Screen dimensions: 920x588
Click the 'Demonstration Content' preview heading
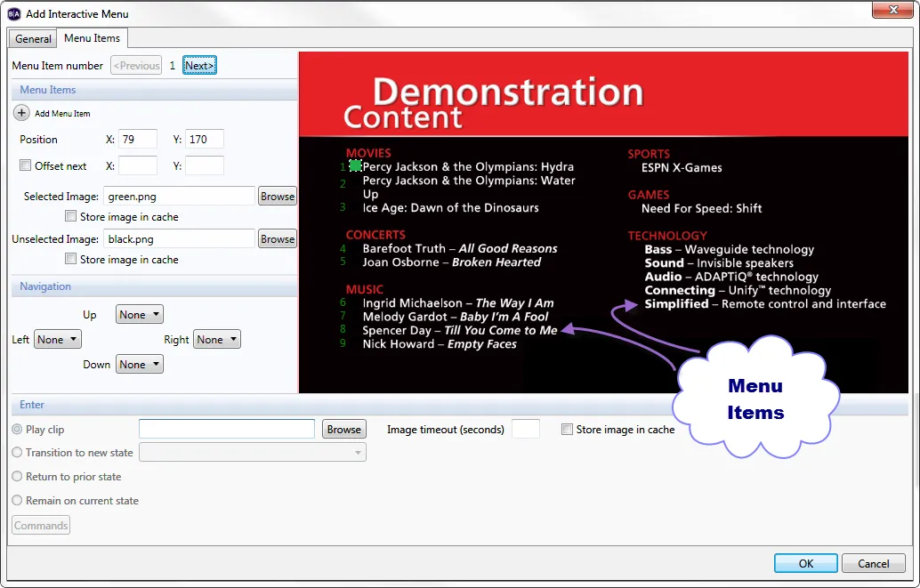tap(494, 103)
